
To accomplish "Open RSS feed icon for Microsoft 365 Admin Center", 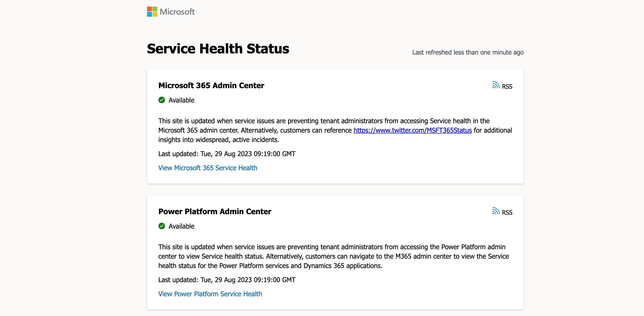I will [x=496, y=85].
